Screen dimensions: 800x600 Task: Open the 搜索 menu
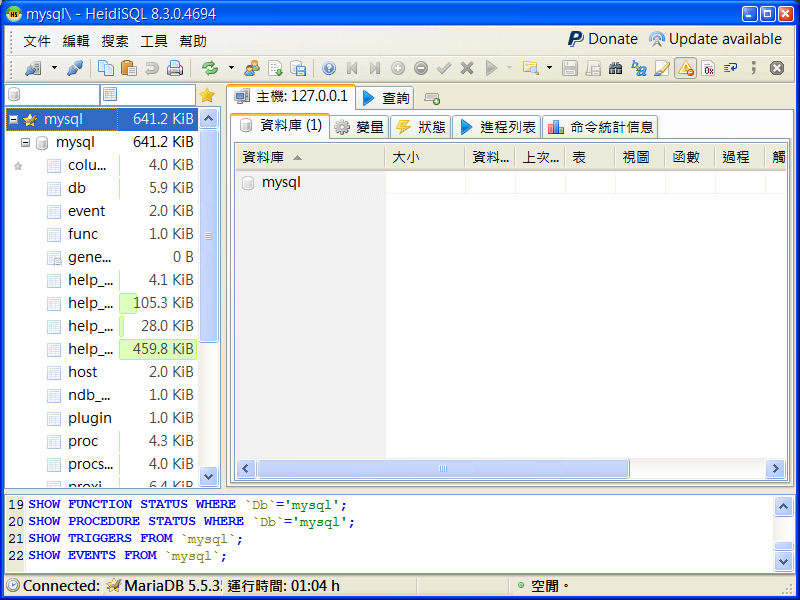[115, 41]
